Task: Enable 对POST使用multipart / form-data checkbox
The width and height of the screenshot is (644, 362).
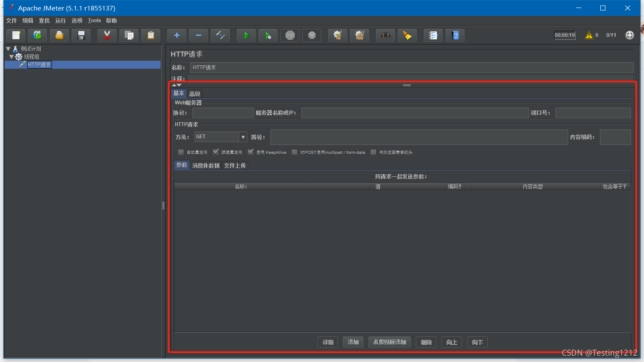Action: pyautogui.click(x=294, y=152)
